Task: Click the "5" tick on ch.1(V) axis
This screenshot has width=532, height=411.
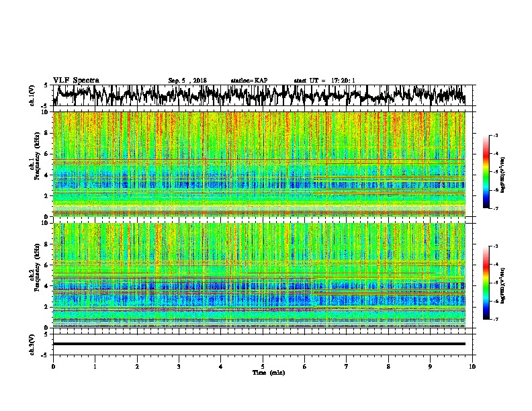Action: pyautogui.click(x=46, y=85)
